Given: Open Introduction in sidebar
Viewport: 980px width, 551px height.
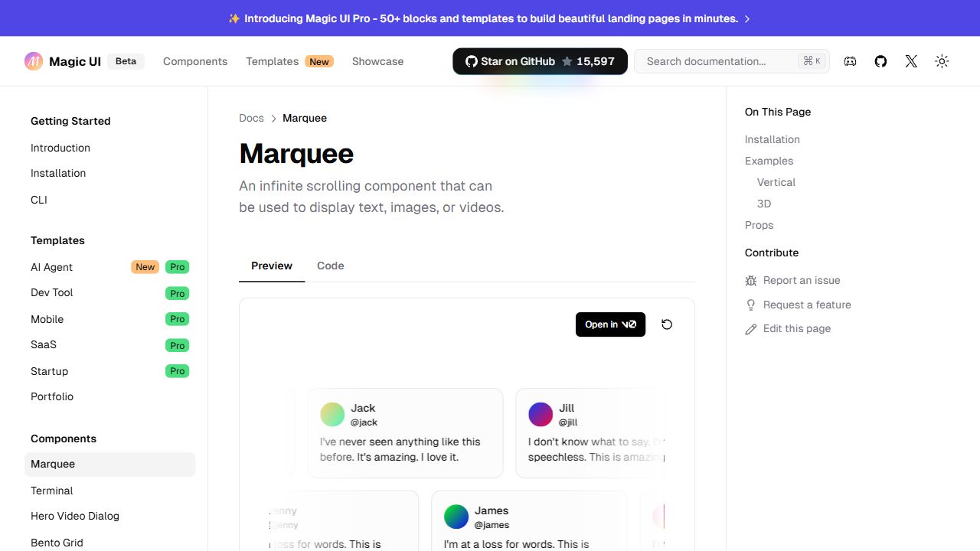Looking at the screenshot, I should [60, 148].
